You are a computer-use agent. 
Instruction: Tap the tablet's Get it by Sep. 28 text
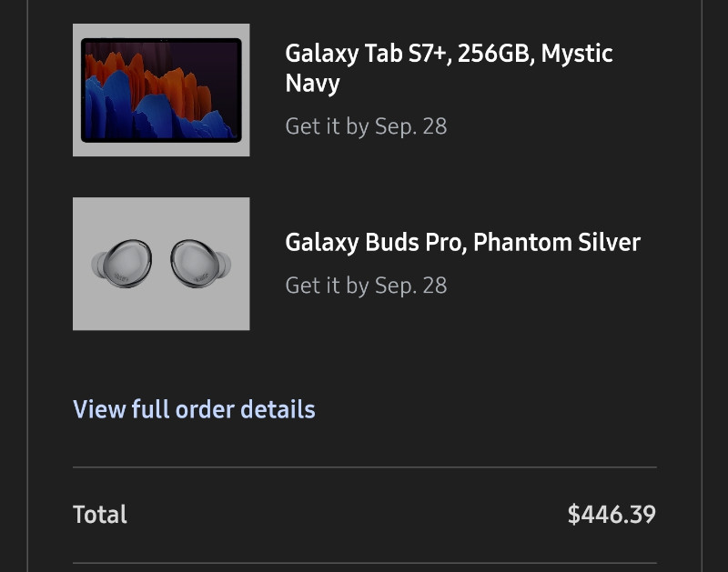pos(366,126)
